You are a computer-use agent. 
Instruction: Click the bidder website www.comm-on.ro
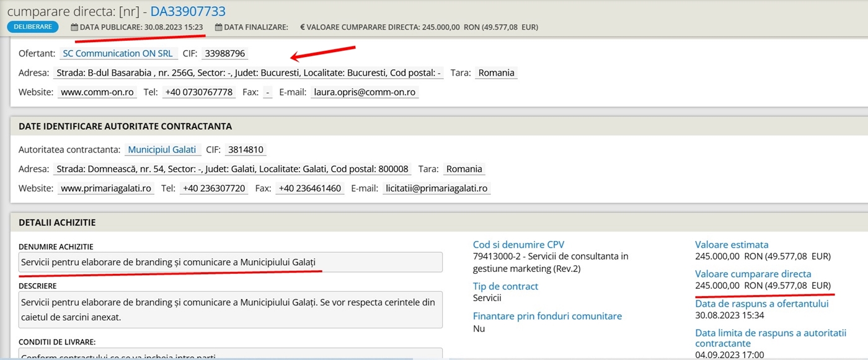[99, 92]
